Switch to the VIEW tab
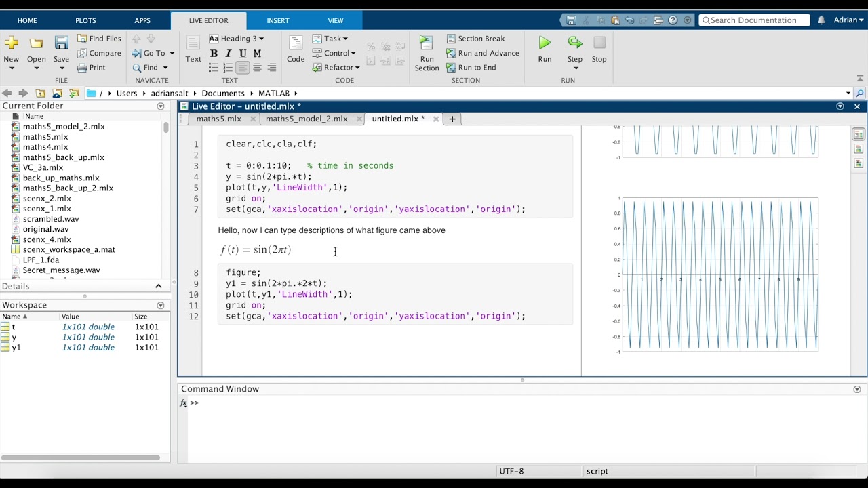868x488 pixels. click(x=336, y=20)
